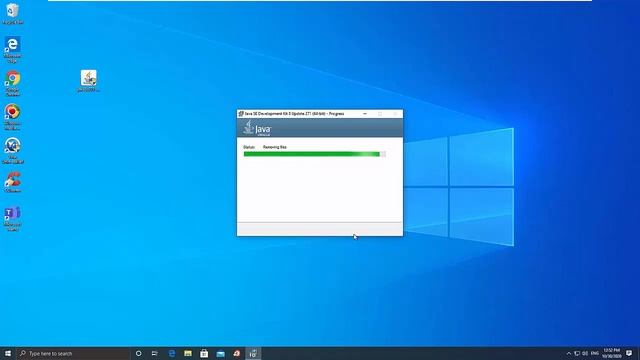640x360 pixels.
Task: Open network status in the system tray
Action: coord(577,353)
